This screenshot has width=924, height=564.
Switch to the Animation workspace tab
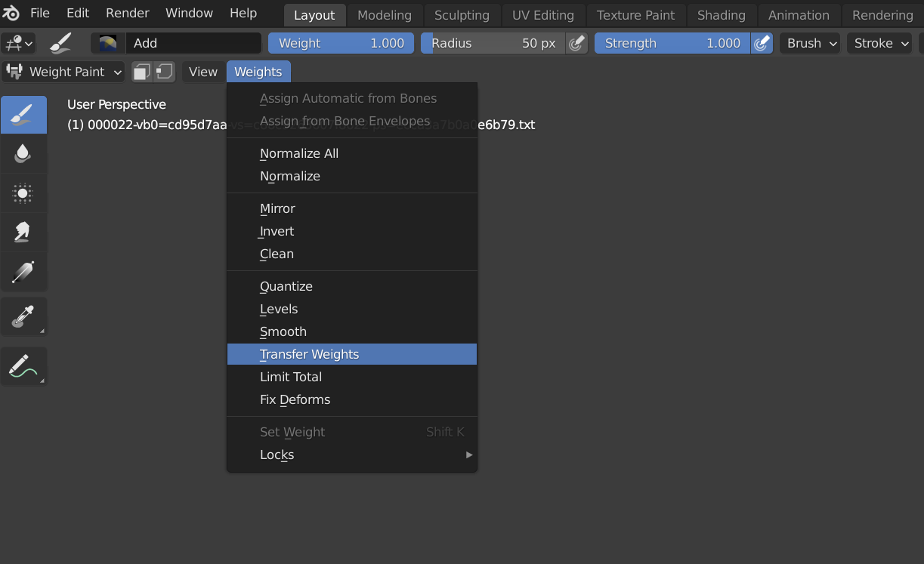(x=799, y=15)
